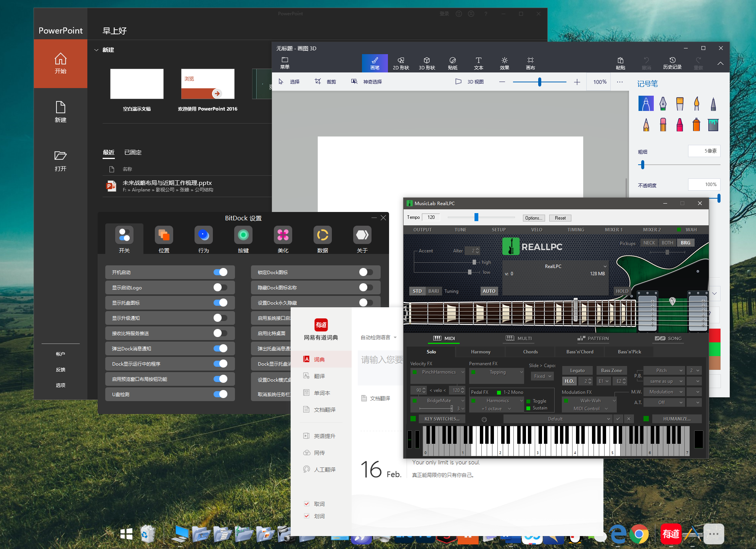Choose the oil brush in Paint 3D

point(680,103)
